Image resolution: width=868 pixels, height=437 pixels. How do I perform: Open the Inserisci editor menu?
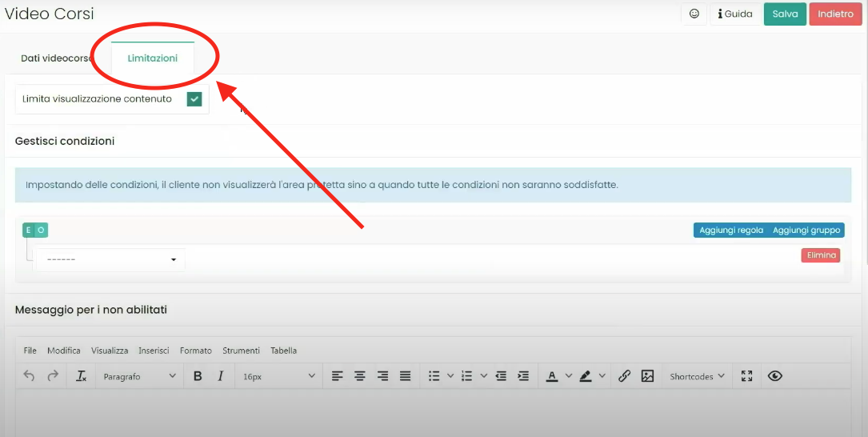(154, 351)
